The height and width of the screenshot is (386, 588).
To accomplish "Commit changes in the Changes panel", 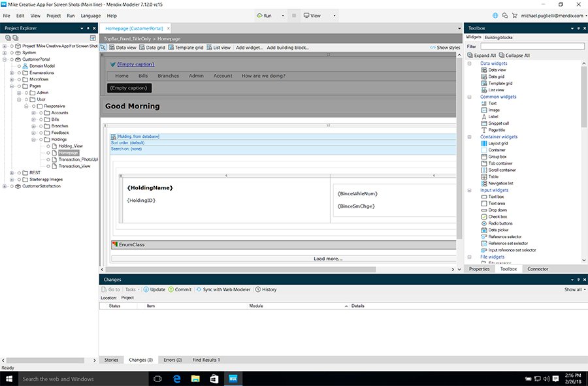I will [x=180, y=289].
